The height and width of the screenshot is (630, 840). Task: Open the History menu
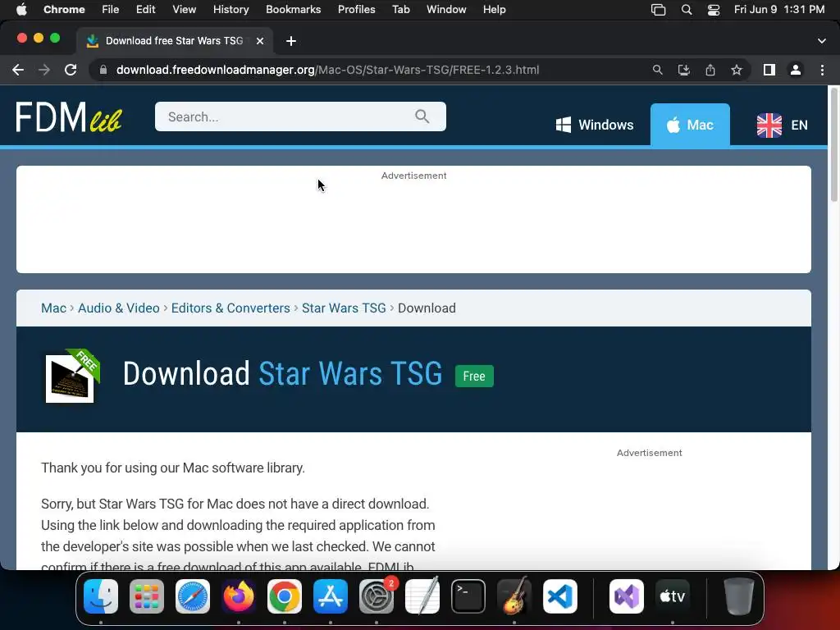(231, 9)
